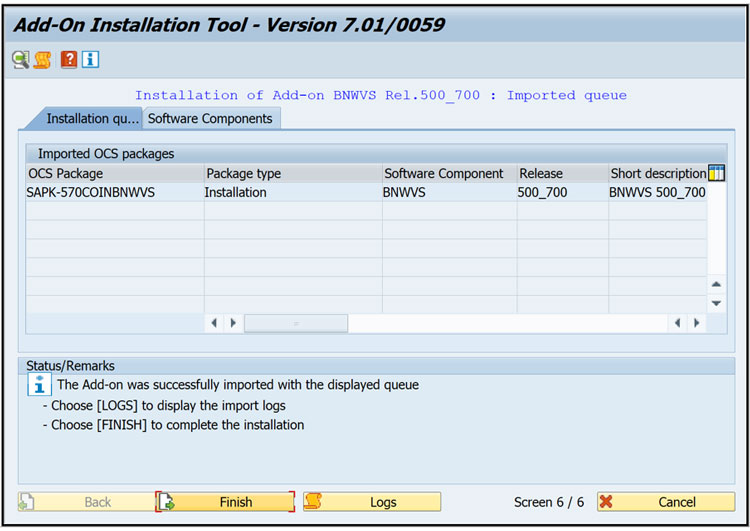Image resolution: width=750 pixels, height=531 pixels.
Task: Switch to Installation queue tab
Action: [86, 119]
